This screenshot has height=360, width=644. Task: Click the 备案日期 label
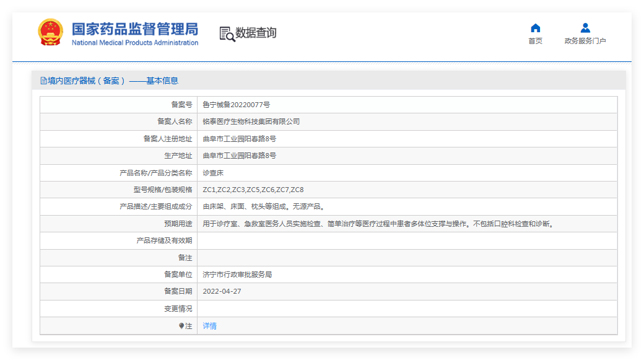click(178, 291)
